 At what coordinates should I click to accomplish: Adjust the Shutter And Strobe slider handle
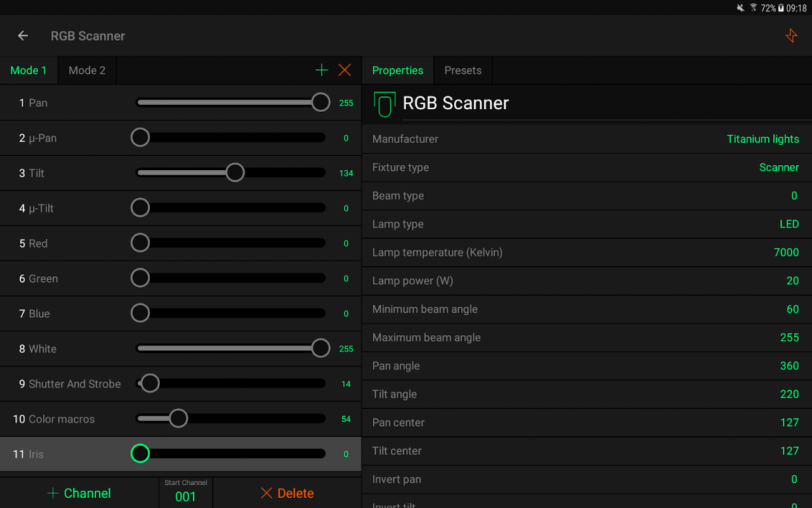[150, 383]
